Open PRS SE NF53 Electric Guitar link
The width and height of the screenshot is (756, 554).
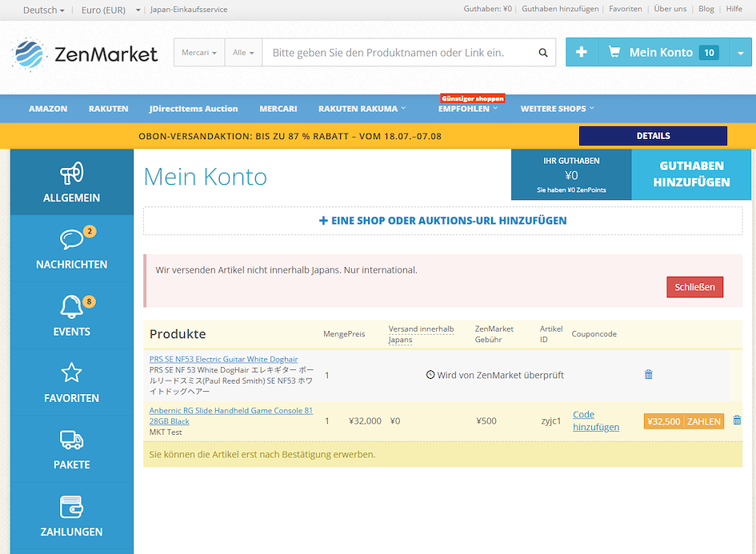[223, 360]
